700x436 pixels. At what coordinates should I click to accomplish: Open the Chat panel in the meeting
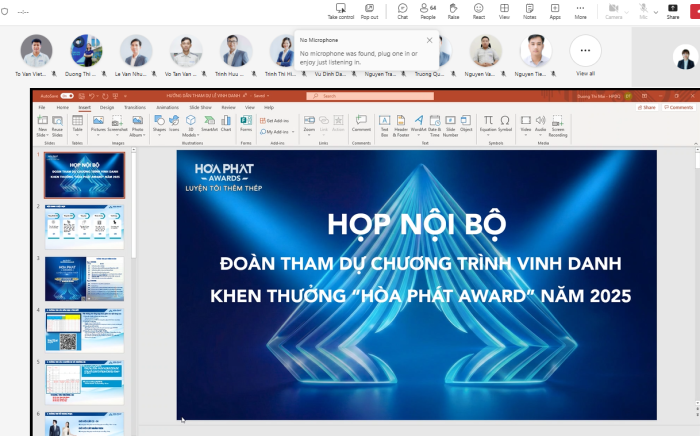(x=402, y=10)
